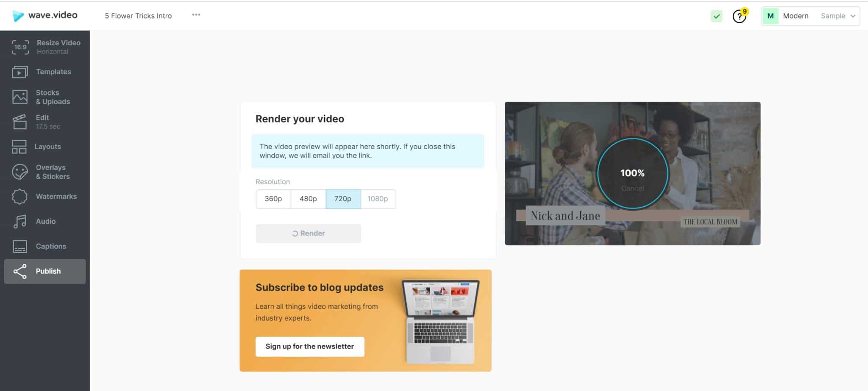Open the project options ellipsis menu
The image size is (868, 391).
tap(196, 14)
